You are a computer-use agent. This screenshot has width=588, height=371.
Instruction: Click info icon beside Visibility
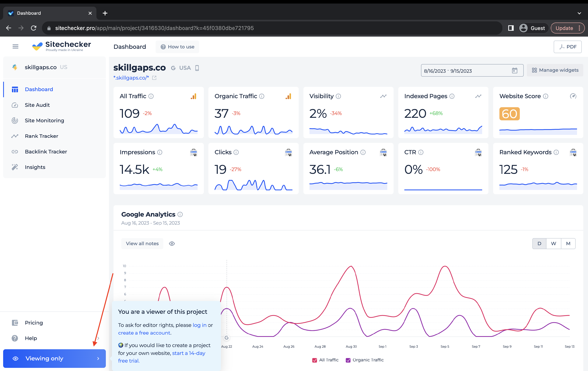click(338, 96)
